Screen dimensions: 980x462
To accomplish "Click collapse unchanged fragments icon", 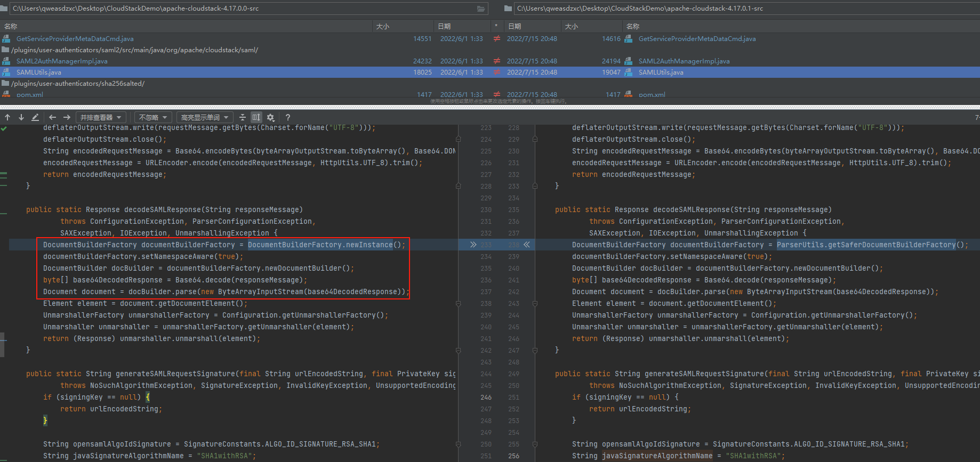I will tap(243, 117).
